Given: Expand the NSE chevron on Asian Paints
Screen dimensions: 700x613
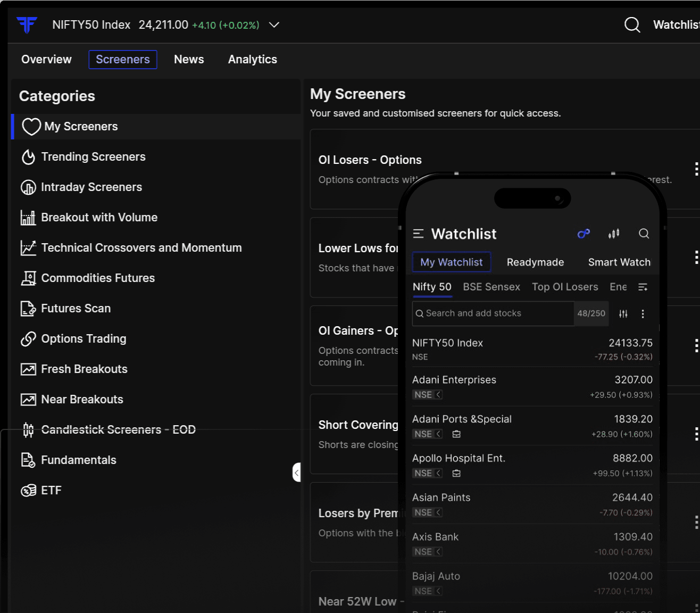Looking at the screenshot, I should click(x=438, y=513).
